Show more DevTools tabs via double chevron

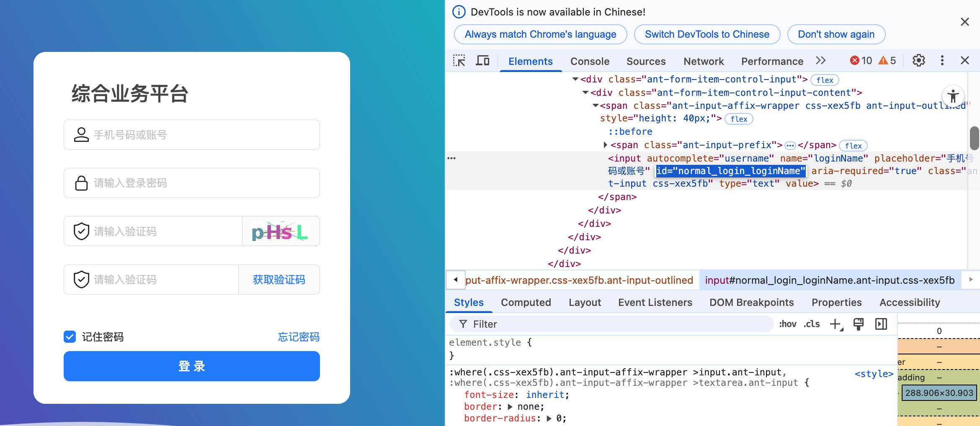click(821, 61)
